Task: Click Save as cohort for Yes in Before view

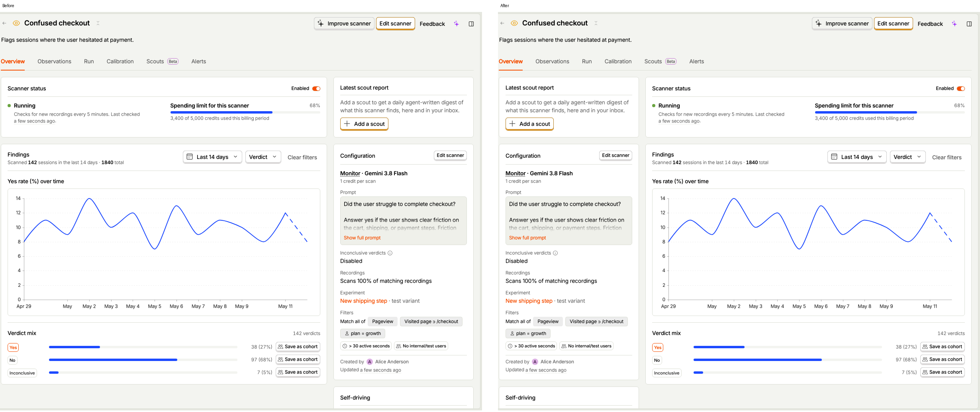Action: tap(298, 347)
